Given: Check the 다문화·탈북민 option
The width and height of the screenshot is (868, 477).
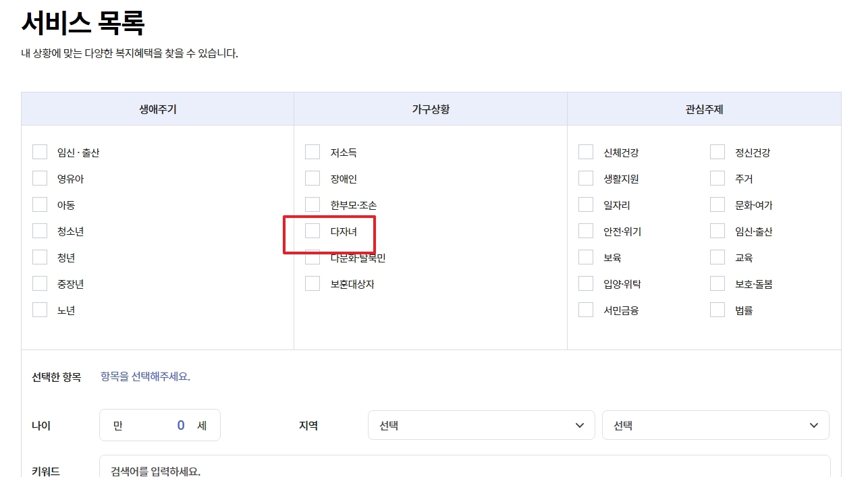Looking at the screenshot, I should [313, 258].
